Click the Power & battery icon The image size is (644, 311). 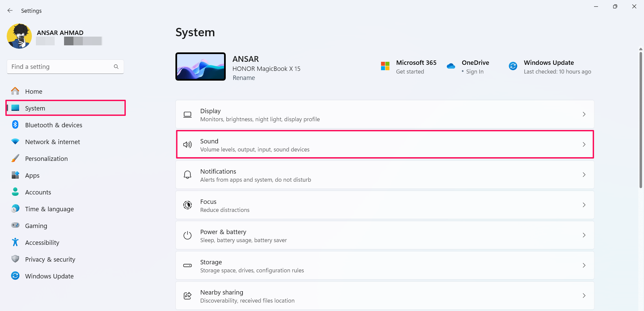tap(187, 235)
